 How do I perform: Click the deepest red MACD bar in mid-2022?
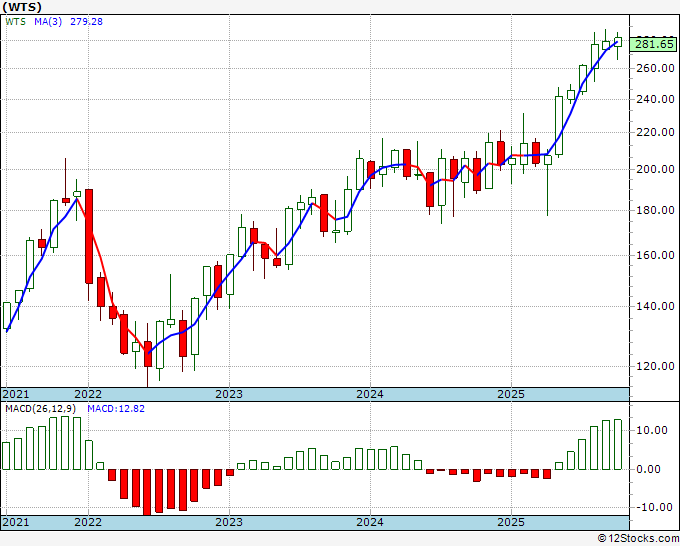147,492
